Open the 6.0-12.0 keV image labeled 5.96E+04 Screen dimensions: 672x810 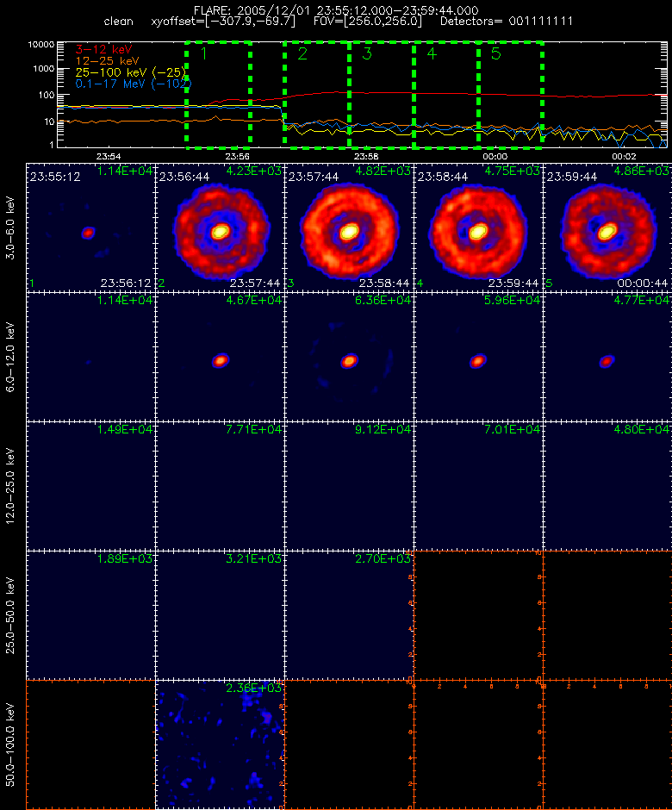pos(478,357)
